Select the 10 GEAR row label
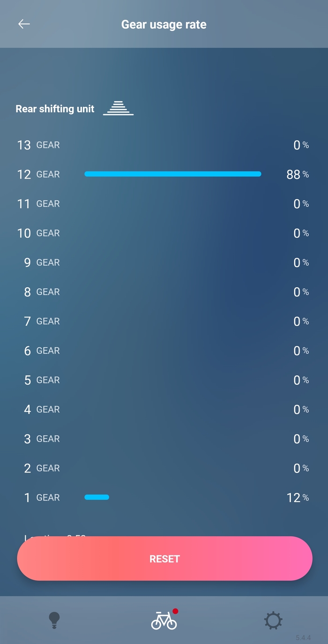Image resolution: width=328 pixels, height=644 pixels. point(38,233)
